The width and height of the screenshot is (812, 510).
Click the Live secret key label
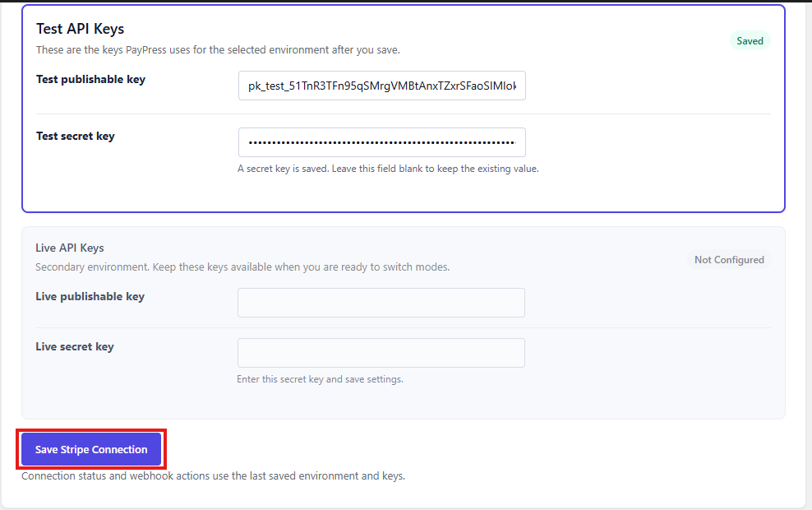[x=75, y=347]
